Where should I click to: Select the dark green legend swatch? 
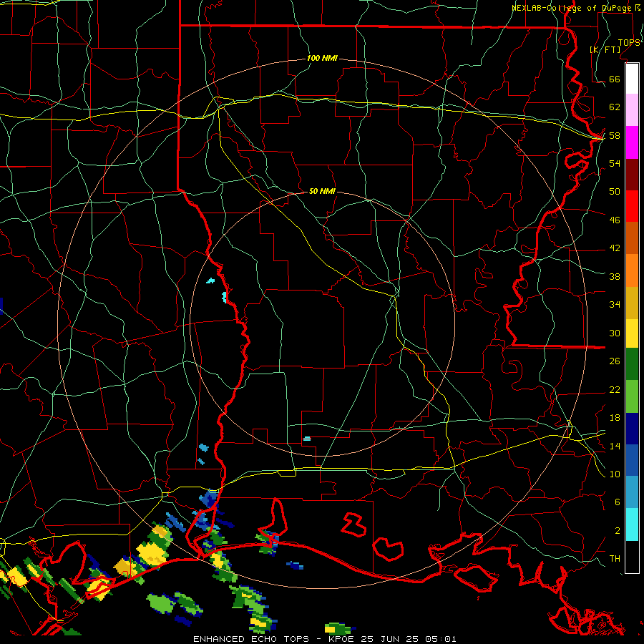[632, 364]
